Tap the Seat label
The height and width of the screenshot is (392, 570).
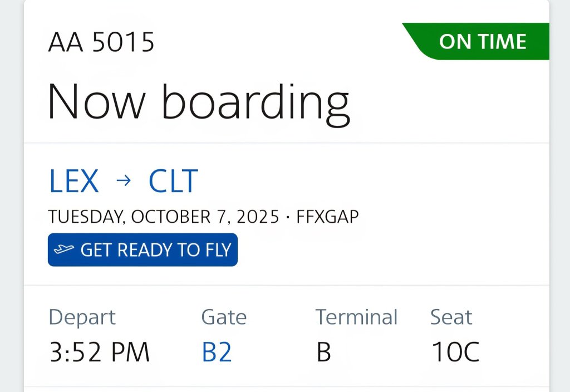click(451, 317)
